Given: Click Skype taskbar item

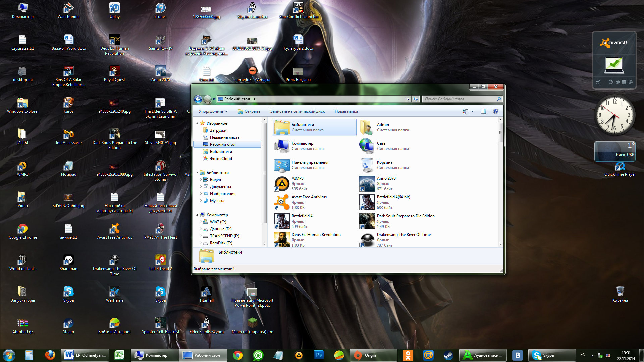Looking at the screenshot, I should click(552, 355).
